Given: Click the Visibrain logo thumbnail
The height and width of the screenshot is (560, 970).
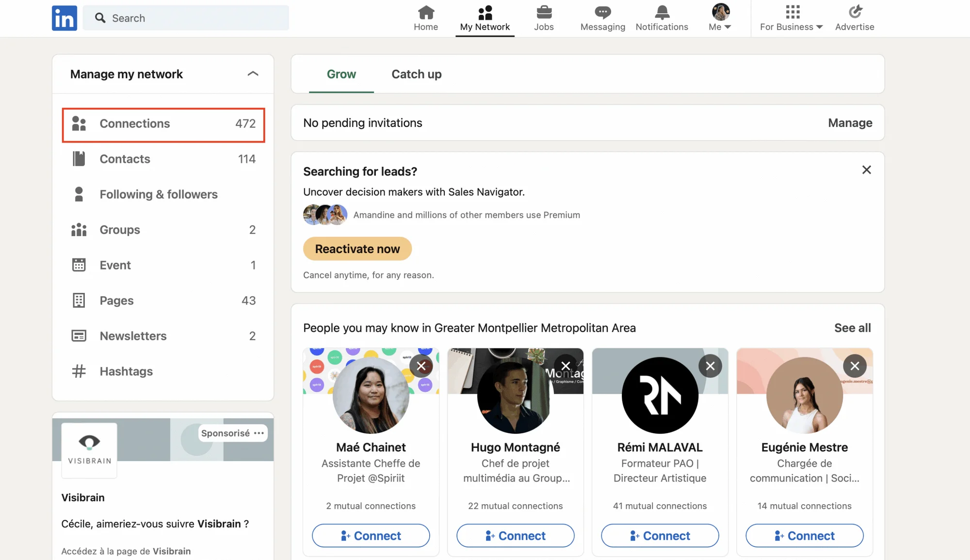Looking at the screenshot, I should (x=89, y=450).
